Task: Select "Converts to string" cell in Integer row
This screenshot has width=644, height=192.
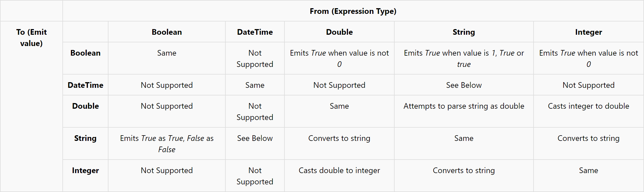Action: pos(464,171)
